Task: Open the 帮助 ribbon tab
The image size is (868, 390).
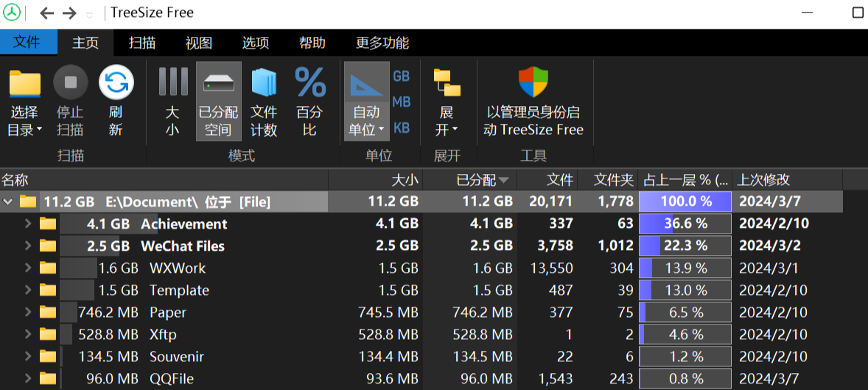Action: coord(312,43)
